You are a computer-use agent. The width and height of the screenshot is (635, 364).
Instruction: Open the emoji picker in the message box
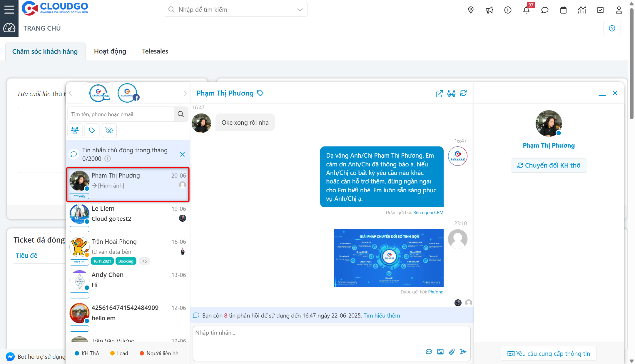point(429,352)
